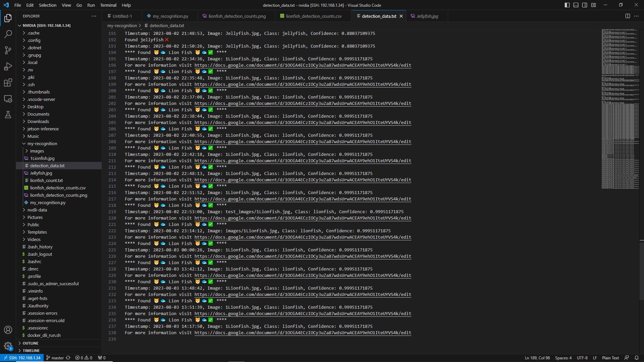Expand the OUTLINE section
Image resolution: width=644 pixels, height=362 pixels.
pos(59,343)
